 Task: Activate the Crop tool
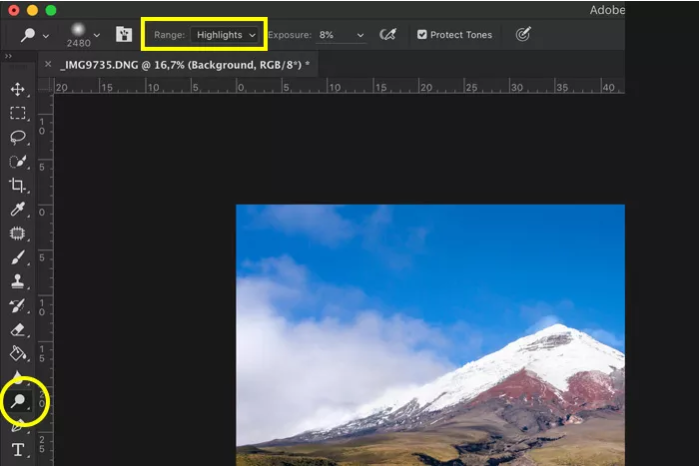(18, 186)
